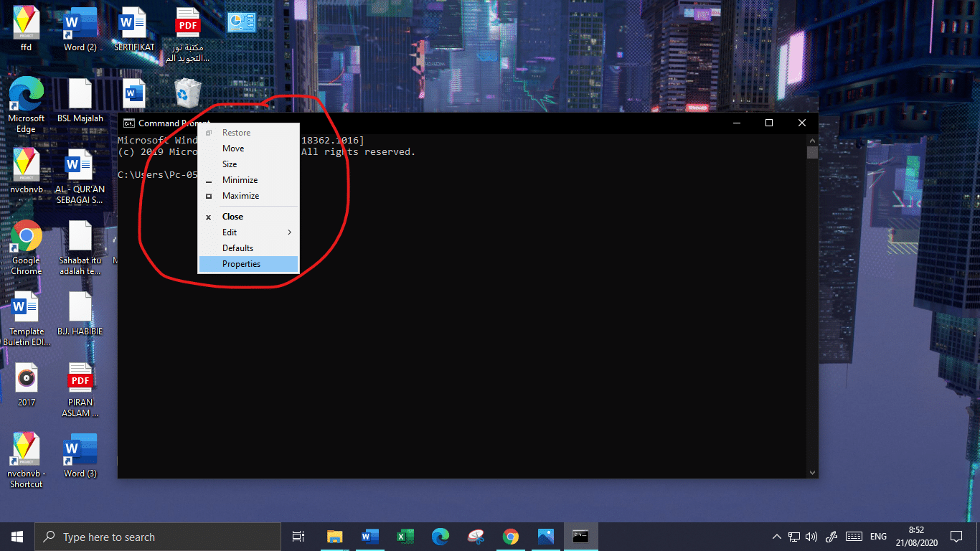Select the Word (3) shortcut icon
980x551 pixels.
80,455
